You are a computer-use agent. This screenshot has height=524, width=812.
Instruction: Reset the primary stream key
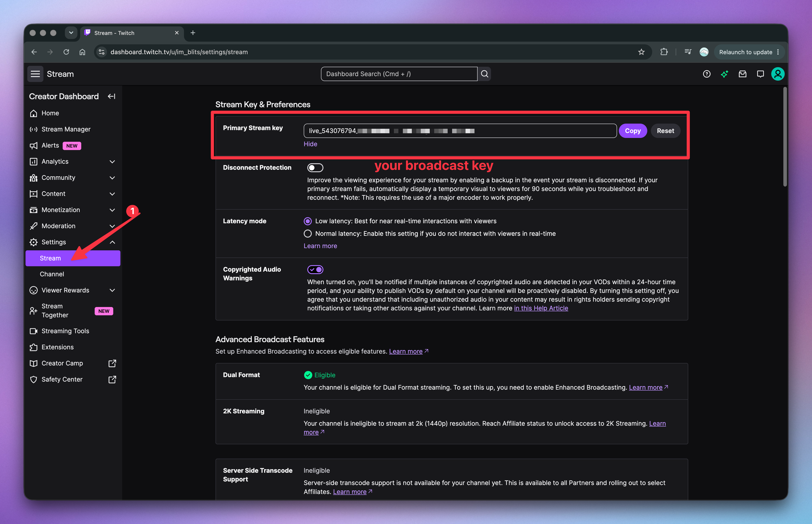(665, 131)
